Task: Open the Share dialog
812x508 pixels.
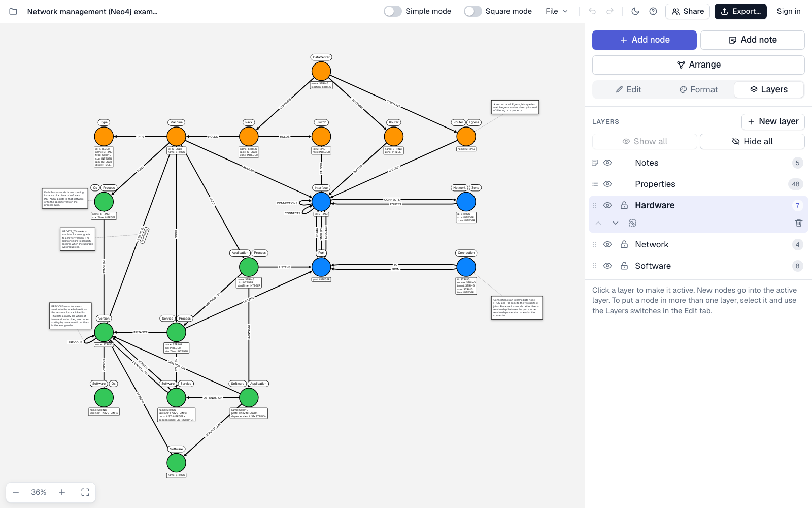Action: 688,11
